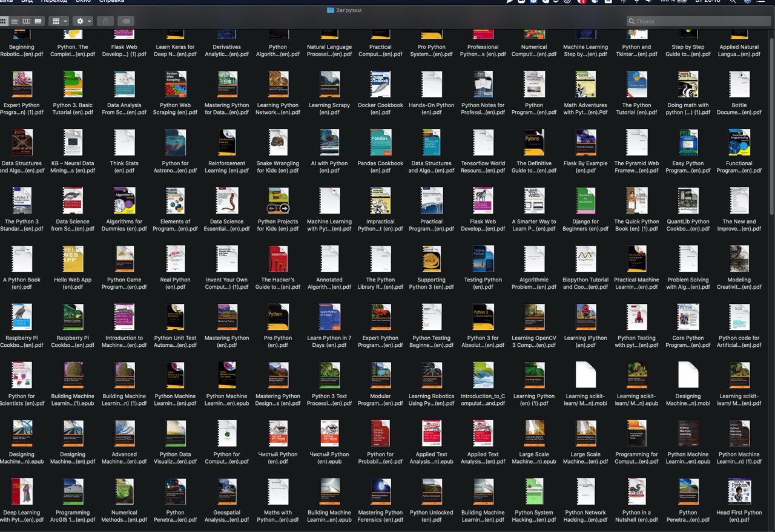Select the Pro Python (en).pdf icon
The image size is (775, 532).
[x=278, y=317]
